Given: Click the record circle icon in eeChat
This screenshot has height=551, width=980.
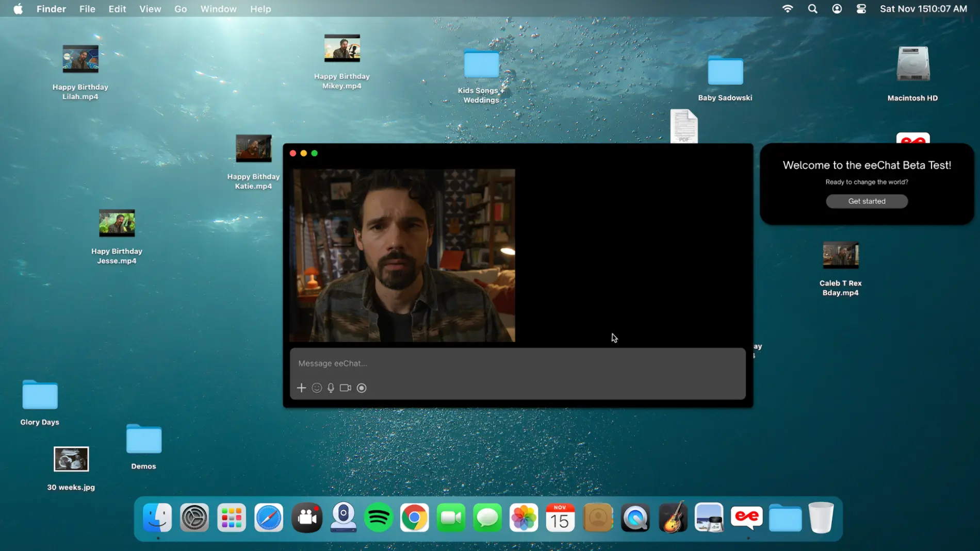Looking at the screenshot, I should (x=362, y=388).
